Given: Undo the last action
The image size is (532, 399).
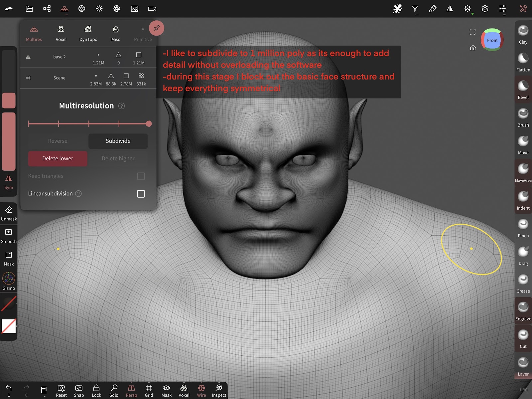Looking at the screenshot, I should 9,390.
